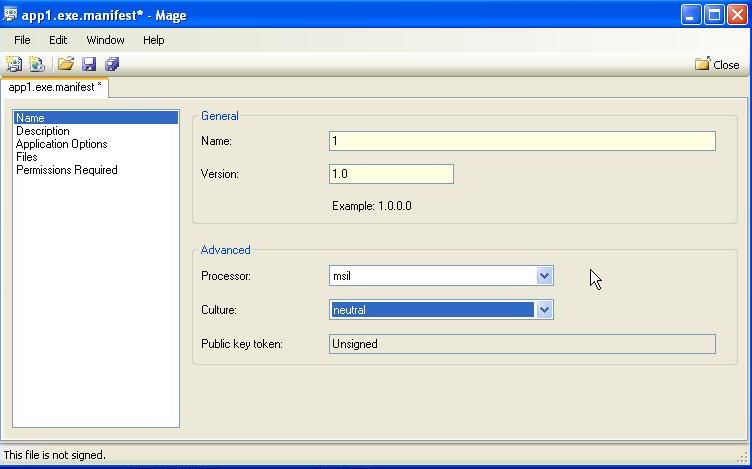Open the Edit menu
752x469 pixels.
[58, 40]
